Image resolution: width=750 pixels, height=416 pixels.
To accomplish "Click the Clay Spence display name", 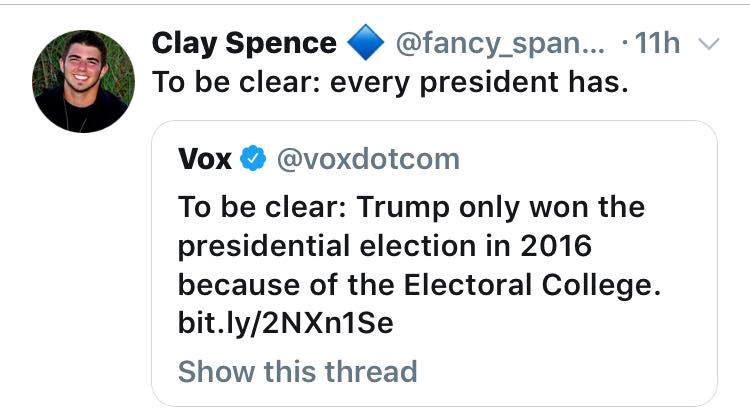I will [x=244, y=43].
